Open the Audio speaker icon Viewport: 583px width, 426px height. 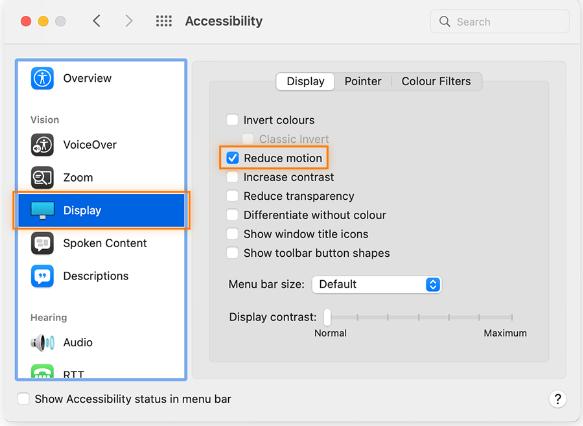(42, 342)
